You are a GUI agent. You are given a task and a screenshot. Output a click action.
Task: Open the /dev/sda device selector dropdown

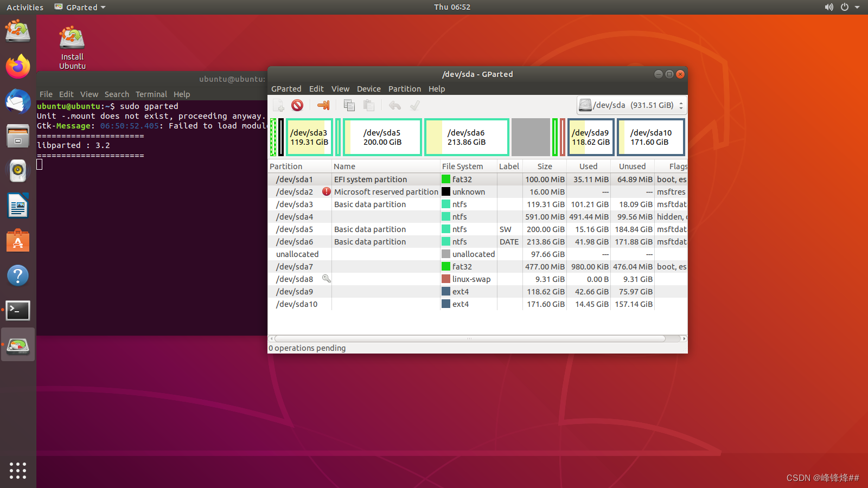pos(630,105)
